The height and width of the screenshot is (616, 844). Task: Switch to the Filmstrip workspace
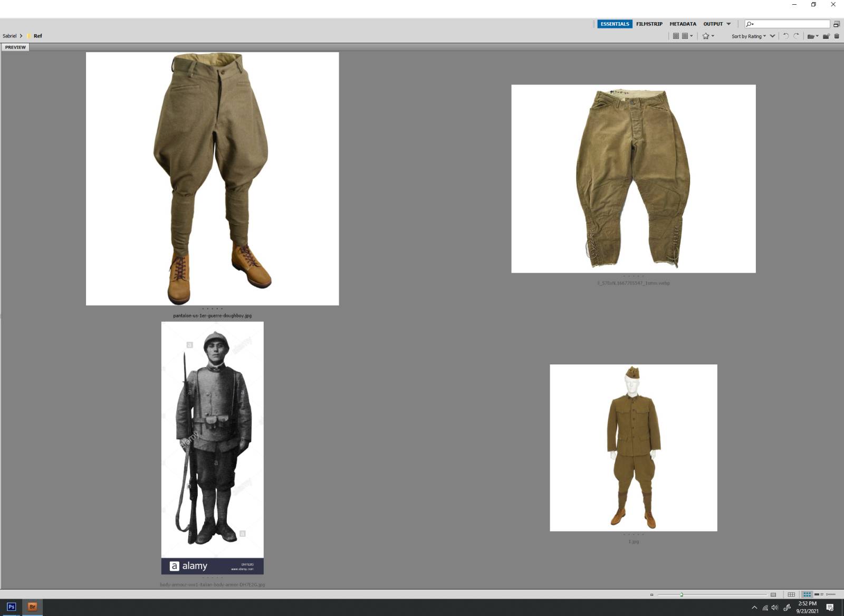pyautogui.click(x=649, y=24)
